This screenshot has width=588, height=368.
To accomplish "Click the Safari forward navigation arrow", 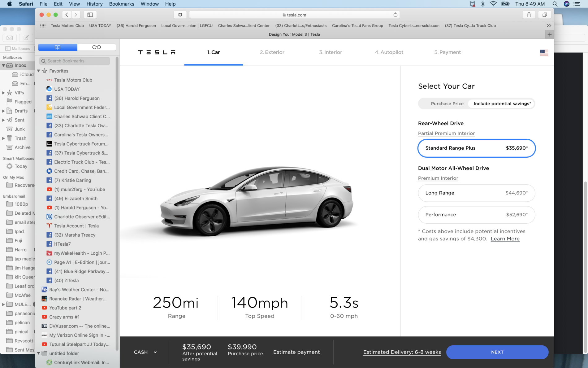I will [76, 15].
